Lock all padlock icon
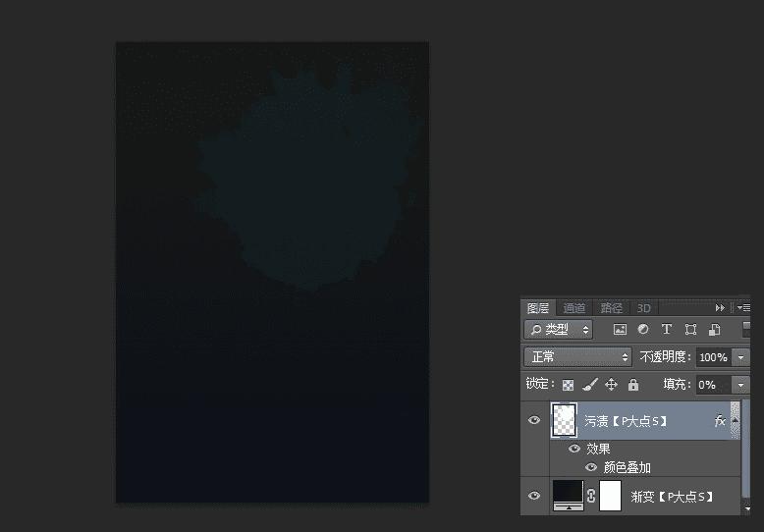This screenshot has width=764, height=532. 633,385
